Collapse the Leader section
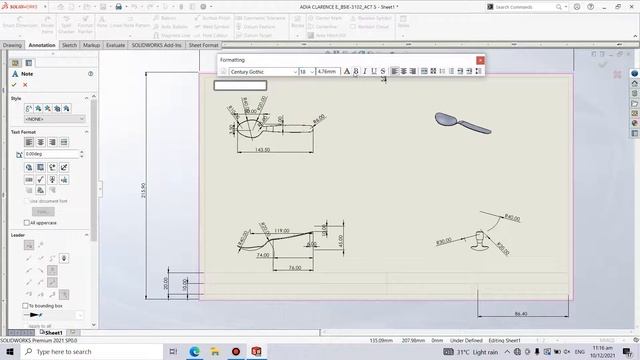 click(x=87, y=235)
